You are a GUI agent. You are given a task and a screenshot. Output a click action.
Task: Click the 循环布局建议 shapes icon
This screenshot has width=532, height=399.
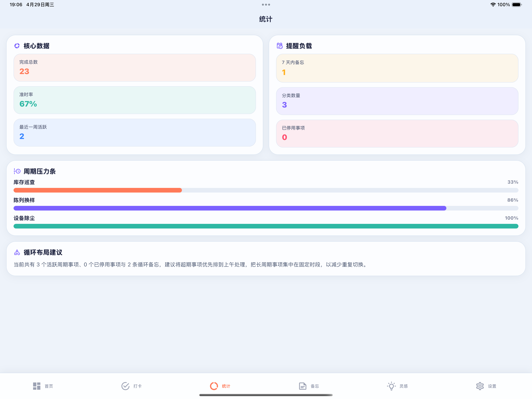pyautogui.click(x=17, y=252)
